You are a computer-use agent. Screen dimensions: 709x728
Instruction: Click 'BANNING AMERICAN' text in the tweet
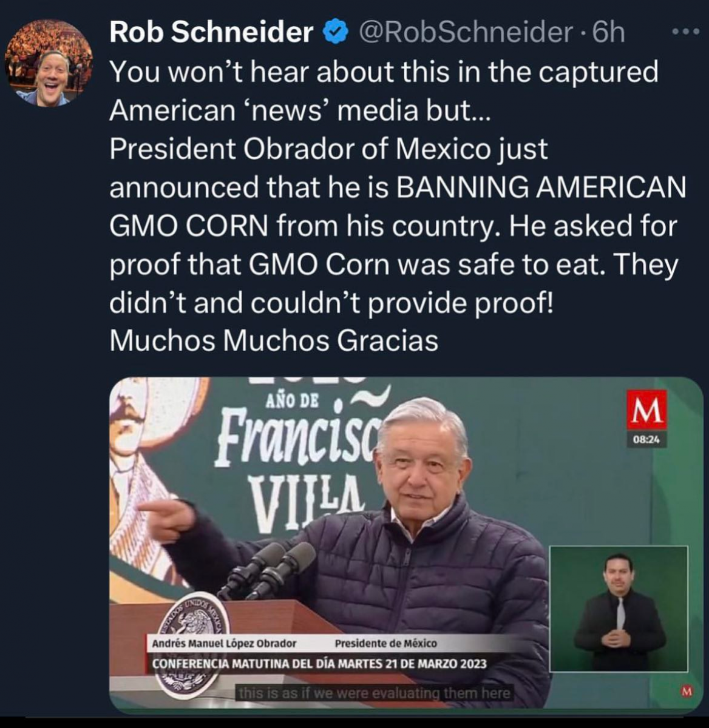pyautogui.click(x=541, y=187)
